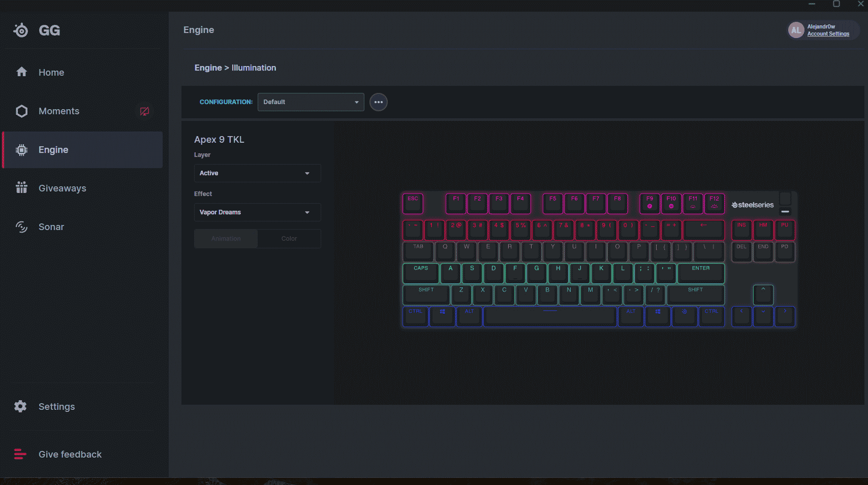Screen dimensions: 868x485
Task: Select the CAPS key
Action: pyautogui.click(x=421, y=273)
